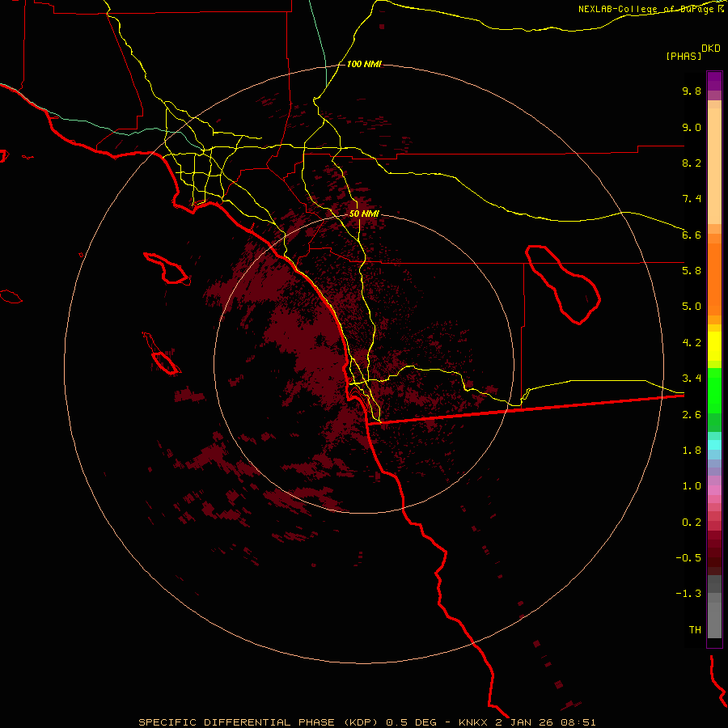Viewport: 728px width, 728px height.
Task: Click the bright green colorbar segment
Action: tap(714, 390)
